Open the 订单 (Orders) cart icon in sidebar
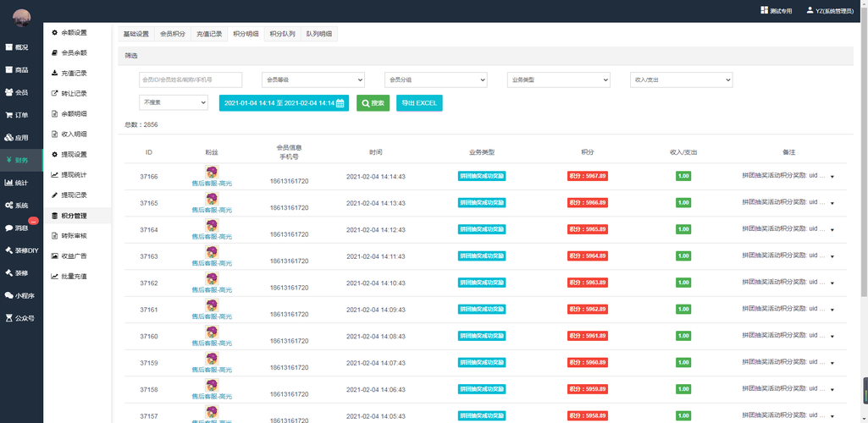 pos(9,115)
